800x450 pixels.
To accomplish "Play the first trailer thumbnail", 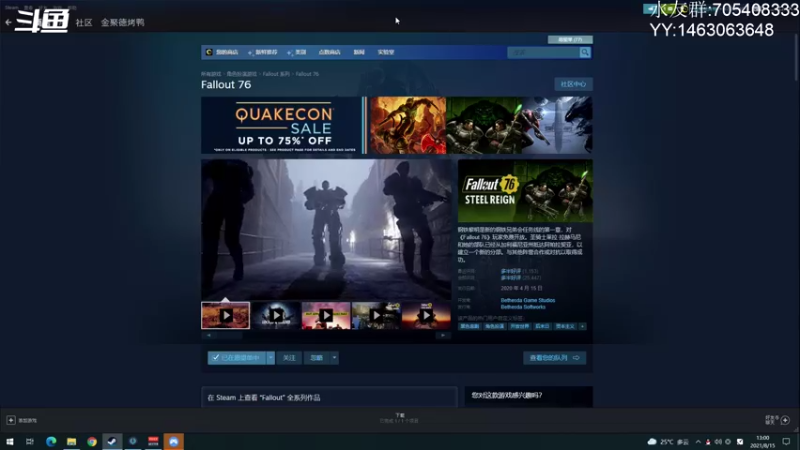I will tap(226, 315).
